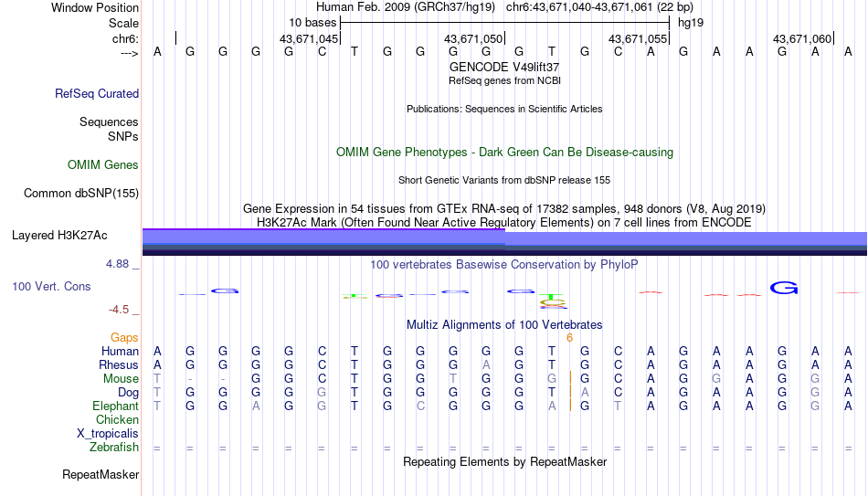Open 100 Vert. Cons track label

[51, 286]
